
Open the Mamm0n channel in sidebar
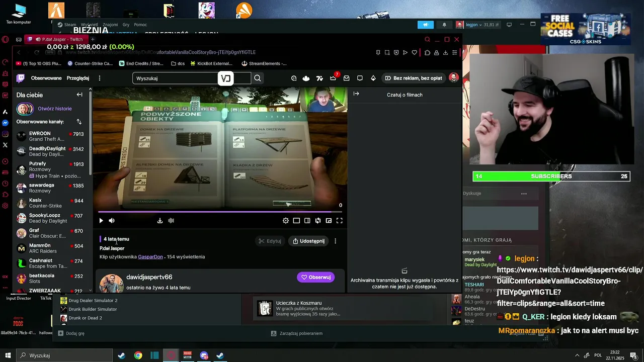50,248
